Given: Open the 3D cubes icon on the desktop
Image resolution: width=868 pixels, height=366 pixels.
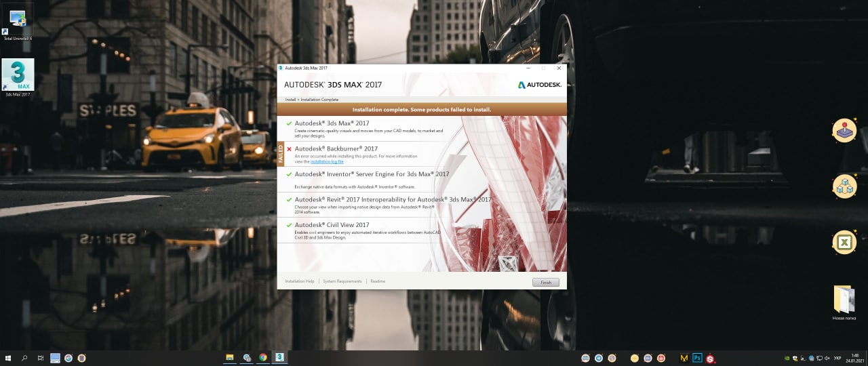Looking at the screenshot, I should tap(844, 186).
